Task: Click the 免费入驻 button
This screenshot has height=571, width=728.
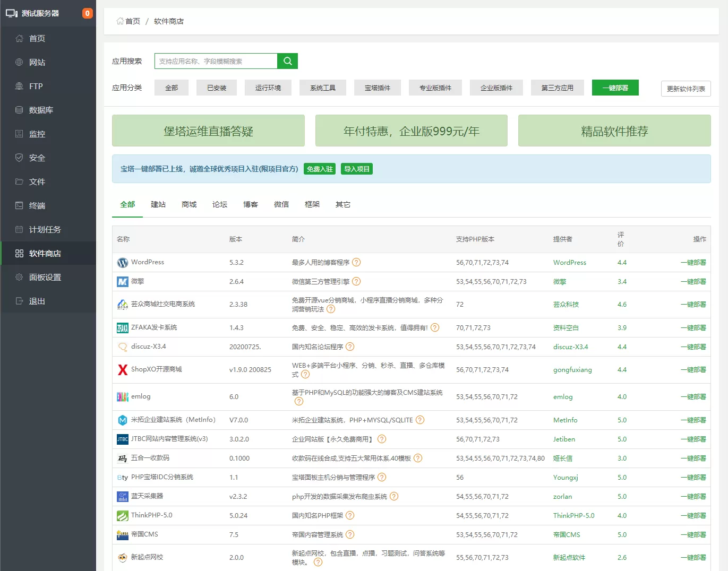Action: pyautogui.click(x=319, y=169)
